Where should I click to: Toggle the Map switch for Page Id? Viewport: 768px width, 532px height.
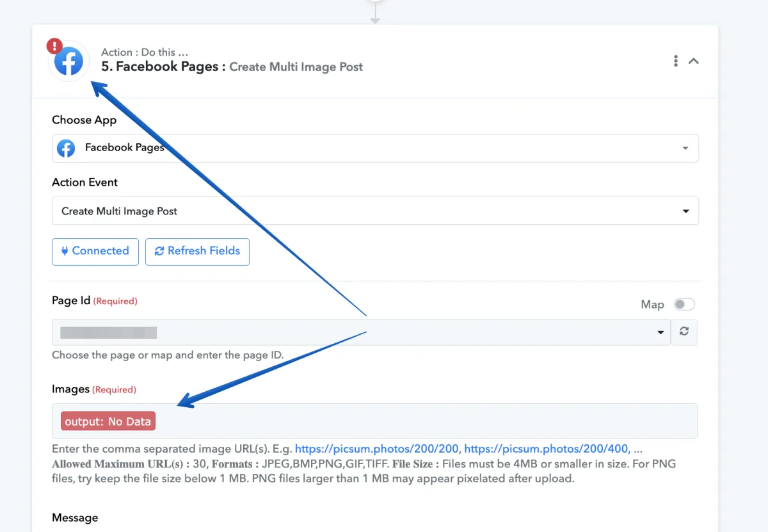(684, 305)
